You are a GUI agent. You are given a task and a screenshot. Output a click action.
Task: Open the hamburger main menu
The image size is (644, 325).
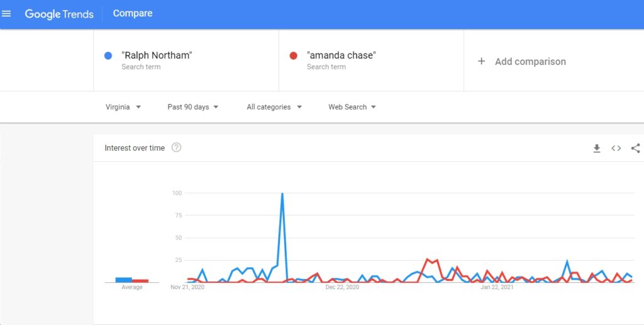click(x=6, y=14)
